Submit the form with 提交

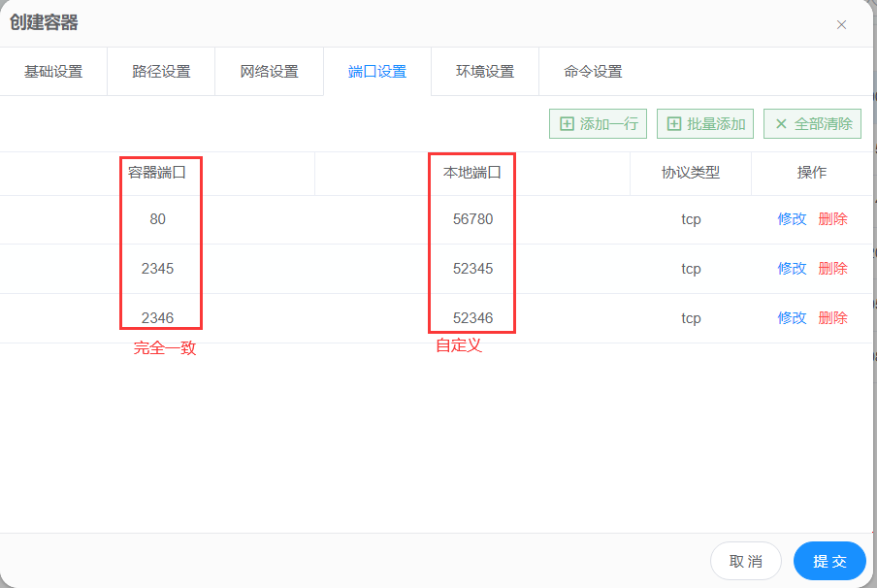pyautogui.click(x=829, y=561)
